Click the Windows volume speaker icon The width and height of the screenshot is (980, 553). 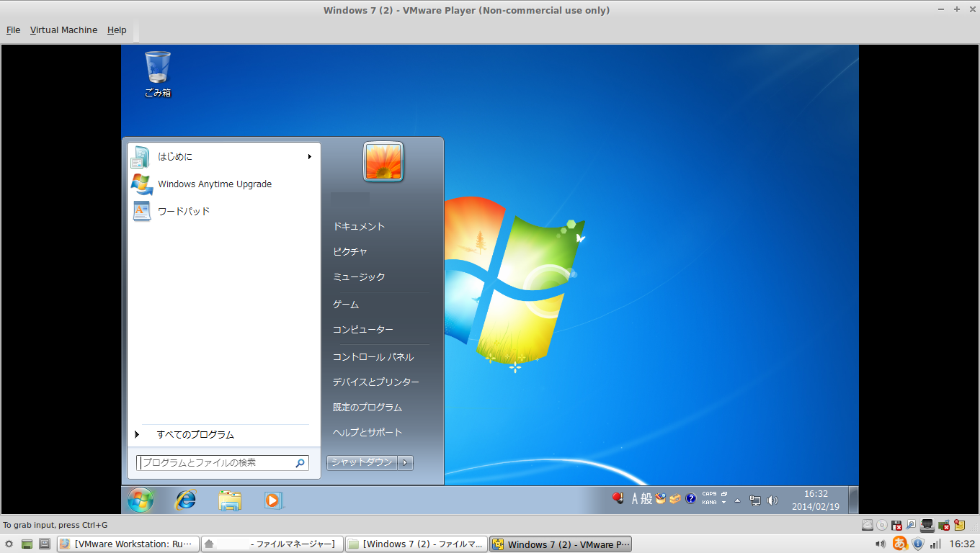[x=772, y=500]
